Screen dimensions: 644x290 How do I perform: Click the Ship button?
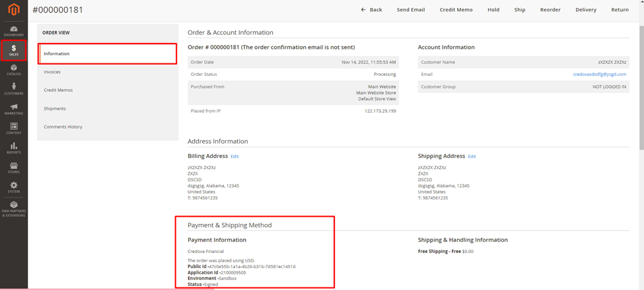click(520, 10)
